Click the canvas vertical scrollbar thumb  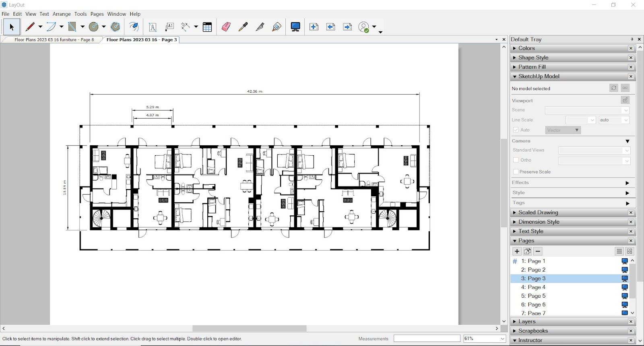[x=504, y=183]
